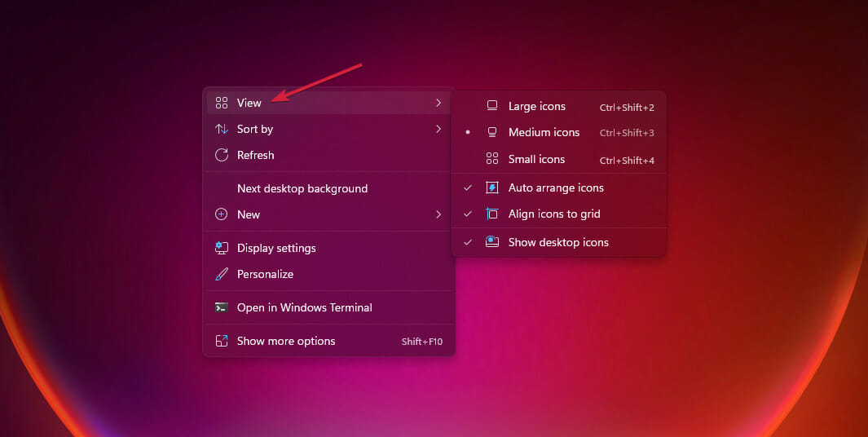This screenshot has width=868, height=437.
Task: Click the "Sort by" label text
Action: [x=254, y=129]
